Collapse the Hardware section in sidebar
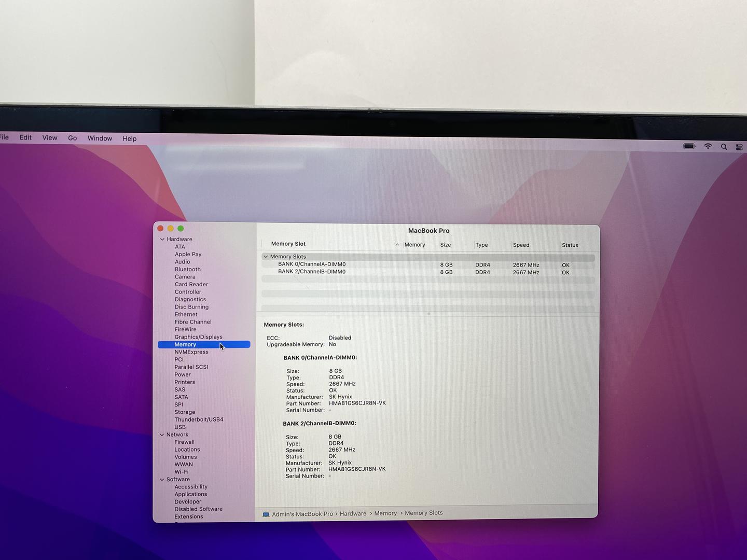This screenshot has height=560, width=747. point(162,239)
